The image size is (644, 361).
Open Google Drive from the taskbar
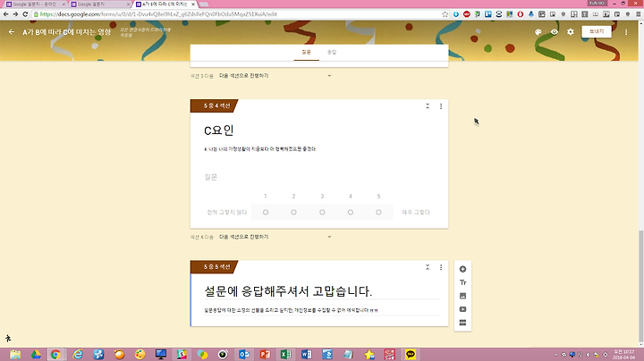[36, 355]
